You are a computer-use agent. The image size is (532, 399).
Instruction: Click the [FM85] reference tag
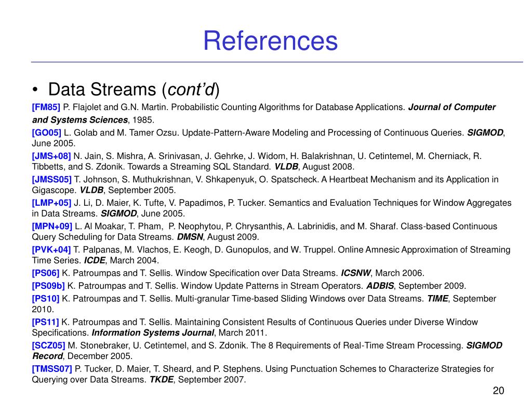click(46, 107)
